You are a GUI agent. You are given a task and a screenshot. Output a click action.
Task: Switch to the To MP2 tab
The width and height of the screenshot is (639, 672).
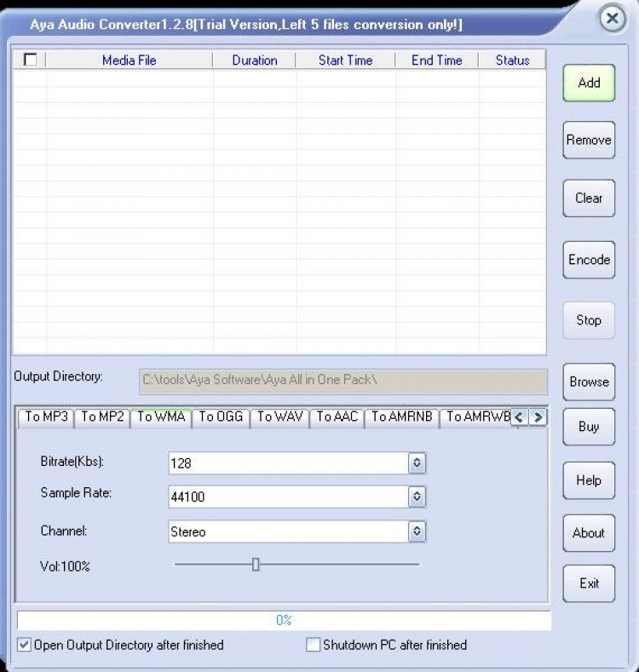[x=102, y=417]
